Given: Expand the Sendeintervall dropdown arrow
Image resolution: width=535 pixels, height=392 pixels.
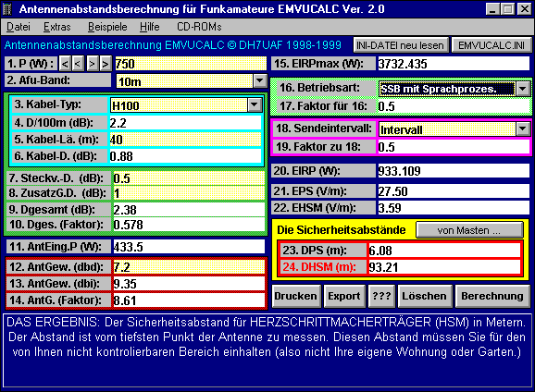Looking at the screenshot, I should pyautogui.click(x=523, y=129).
